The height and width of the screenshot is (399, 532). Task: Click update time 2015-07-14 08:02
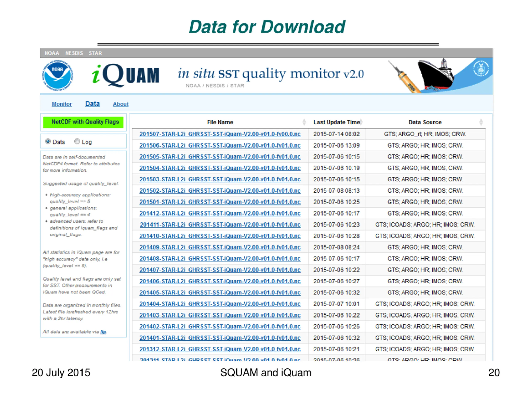tap(336, 134)
